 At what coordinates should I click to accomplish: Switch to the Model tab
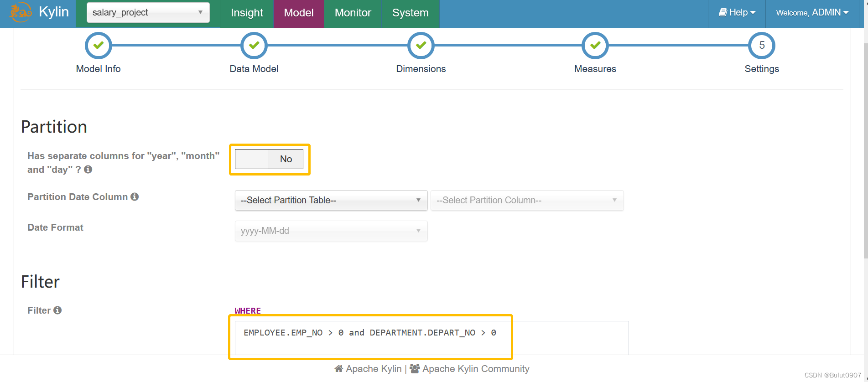click(299, 13)
